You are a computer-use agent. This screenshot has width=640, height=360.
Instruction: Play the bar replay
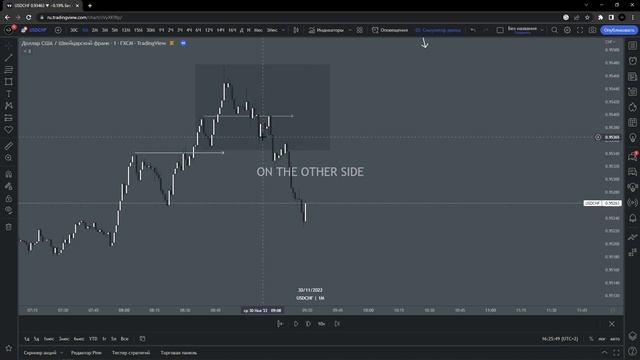[296, 324]
